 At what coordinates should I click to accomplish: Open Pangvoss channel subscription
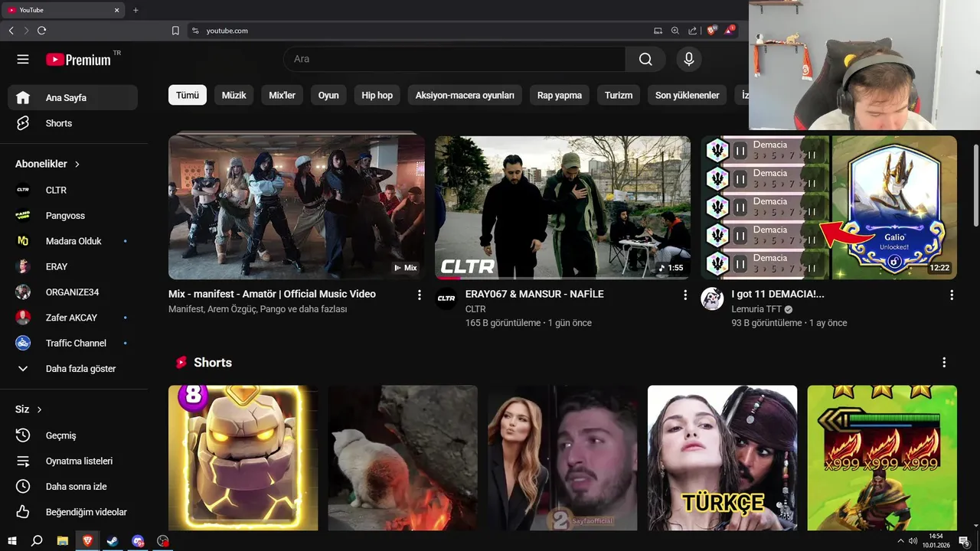coord(73,216)
